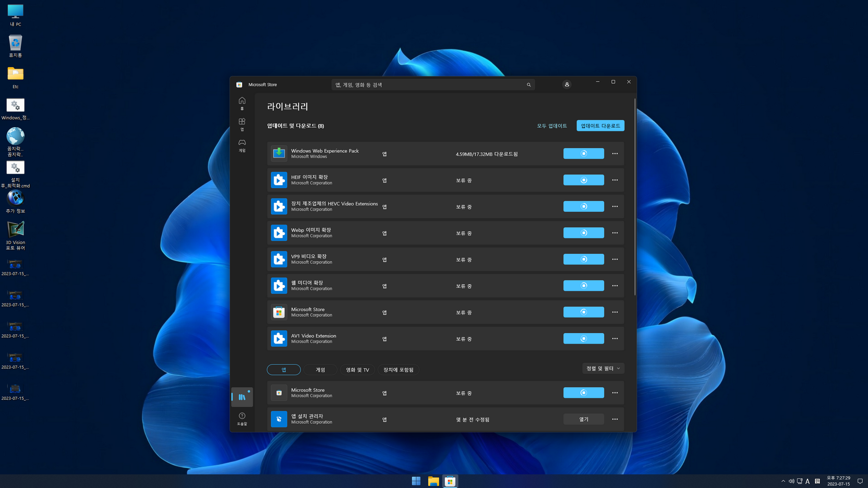Open more options for HEIF 이미지 확장
Viewport: 868px width, 488px height.
(615, 180)
